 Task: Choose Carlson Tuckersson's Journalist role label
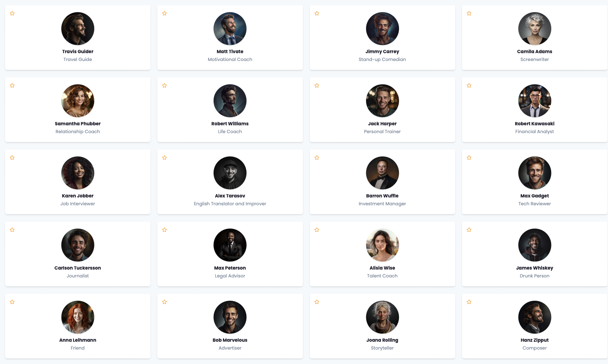tap(78, 276)
